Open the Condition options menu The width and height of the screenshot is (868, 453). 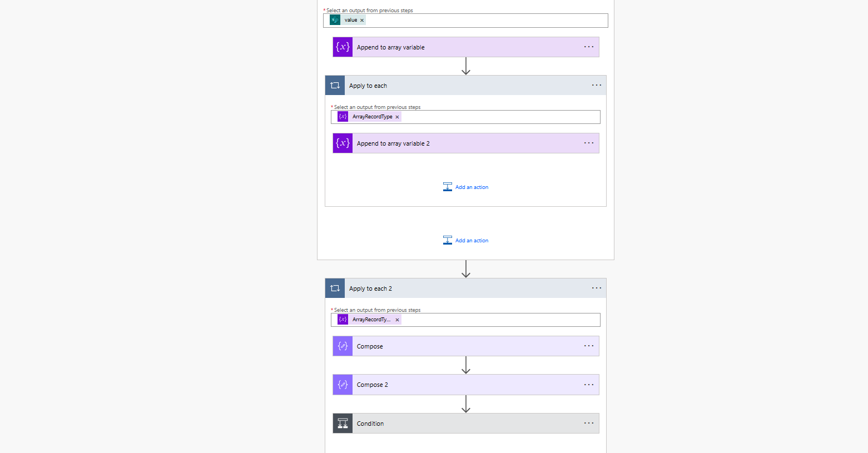589,424
